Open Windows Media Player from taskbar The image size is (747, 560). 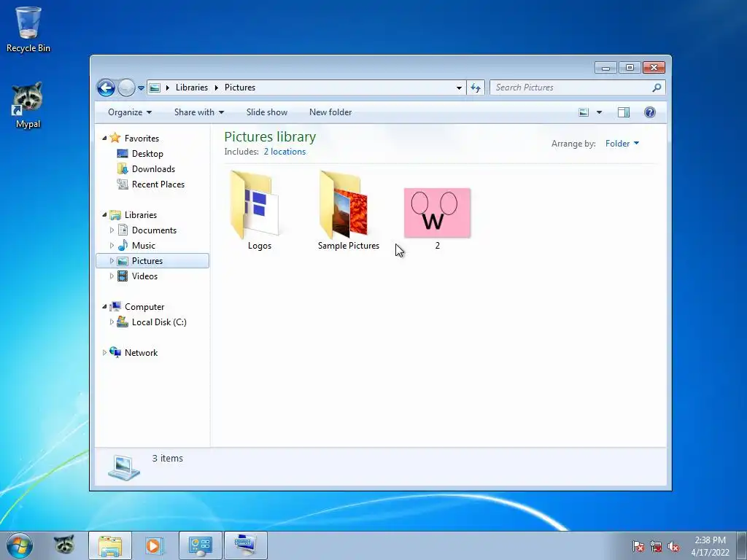tap(155, 545)
